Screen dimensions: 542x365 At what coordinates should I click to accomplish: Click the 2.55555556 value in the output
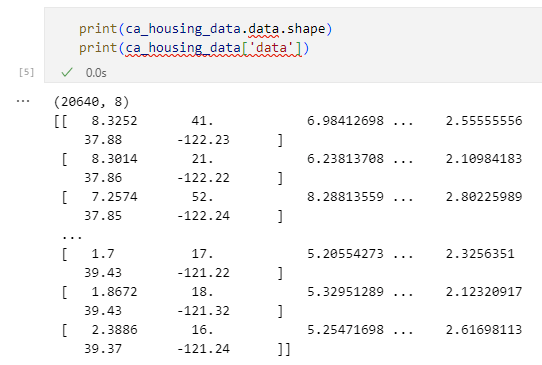[x=484, y=121]
